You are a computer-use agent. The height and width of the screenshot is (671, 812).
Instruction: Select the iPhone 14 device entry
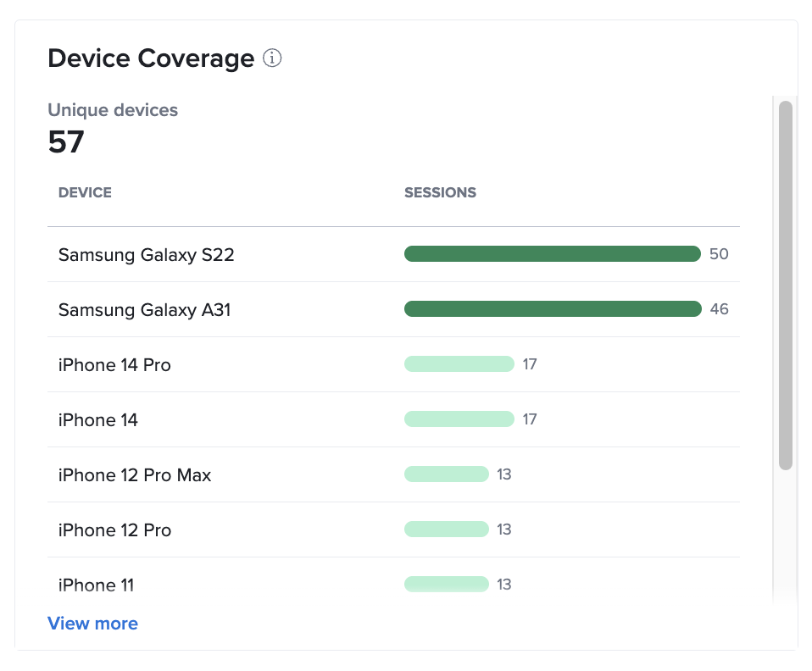[x=96, y=419]
